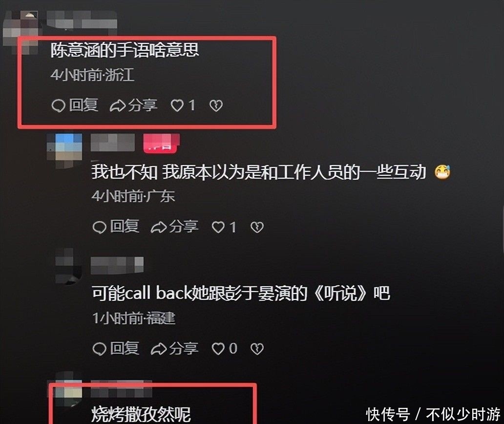Click the 陈意涵的手语啥意思 comment text
504x424 pixels.
coord(125,50)
